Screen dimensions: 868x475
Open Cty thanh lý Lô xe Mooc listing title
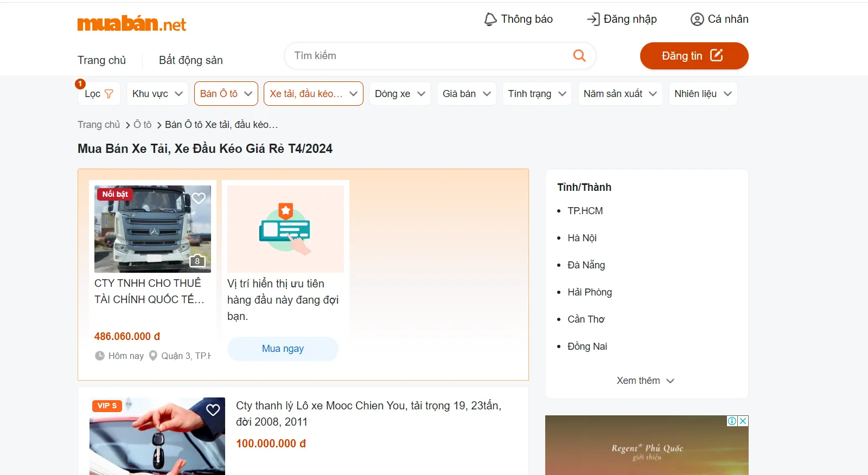pyautogui.click(x=368, y=414)
